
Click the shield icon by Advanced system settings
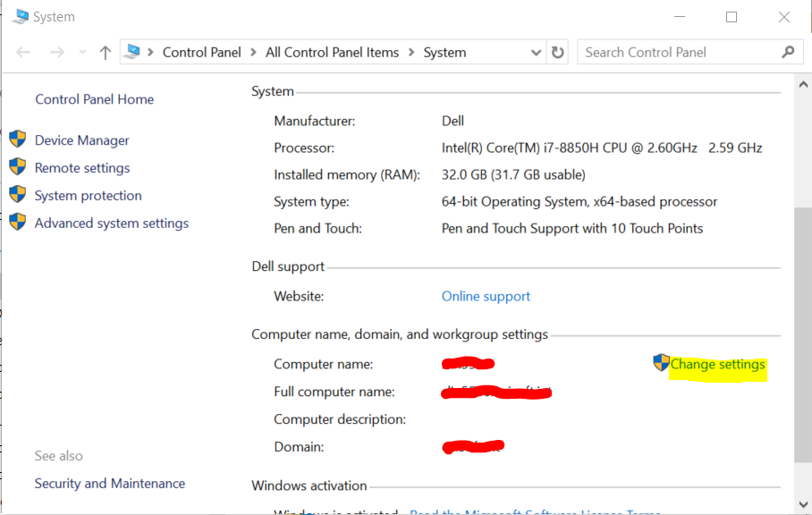17,223
